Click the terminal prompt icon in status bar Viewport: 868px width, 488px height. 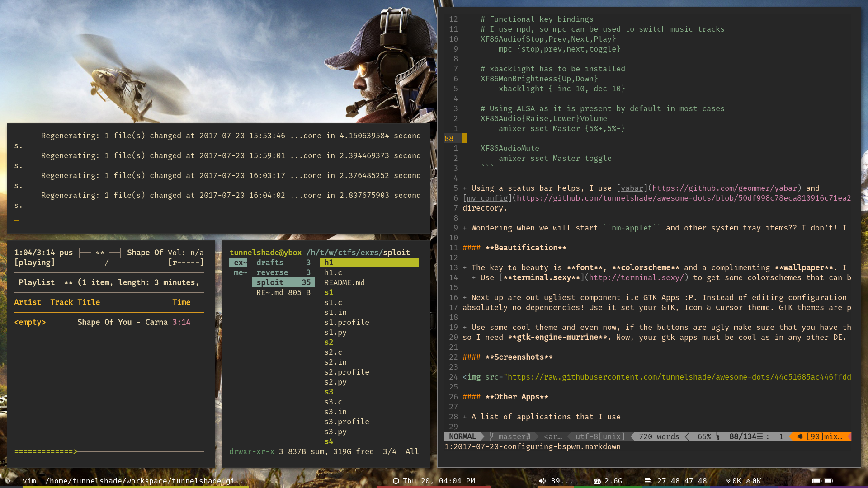point(11,481)
